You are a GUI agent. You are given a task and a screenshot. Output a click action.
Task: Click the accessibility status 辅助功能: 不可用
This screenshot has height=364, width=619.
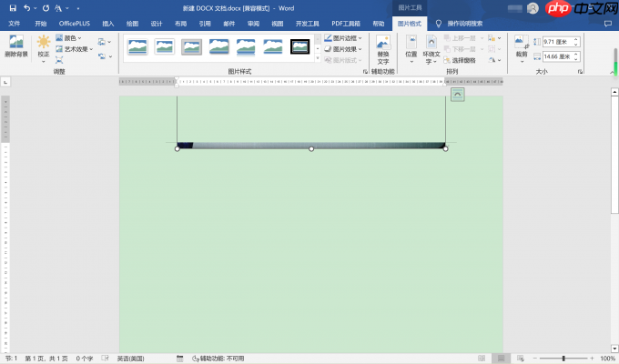[218, 359]
